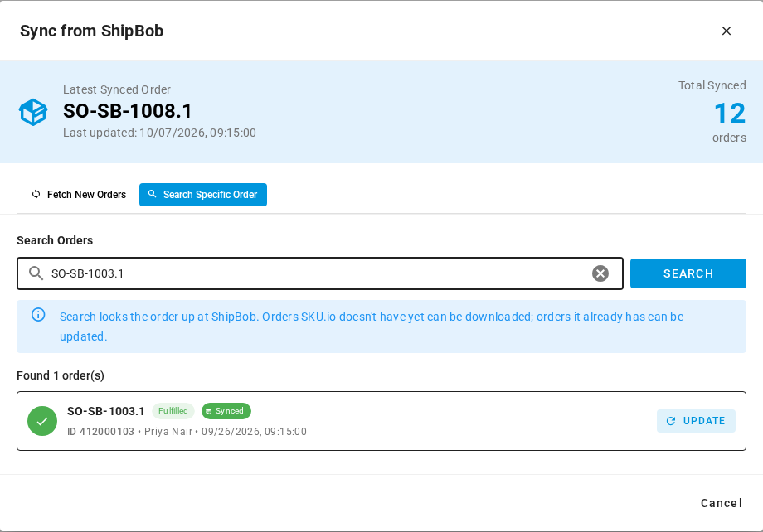Click the SEARCH button
The height and width of the screenshot is (532, 763).
[688, 273]
